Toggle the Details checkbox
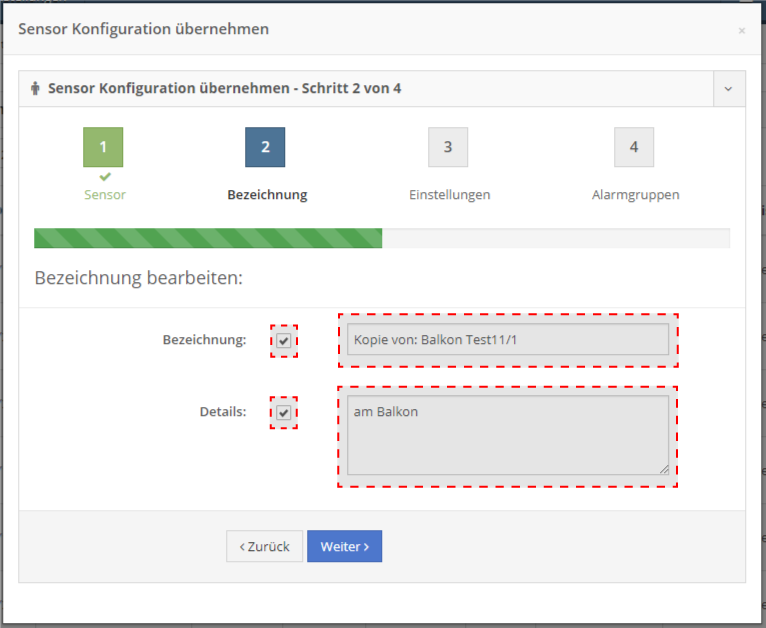The width and height of the screenshot is (766, 628). [284, 413]
